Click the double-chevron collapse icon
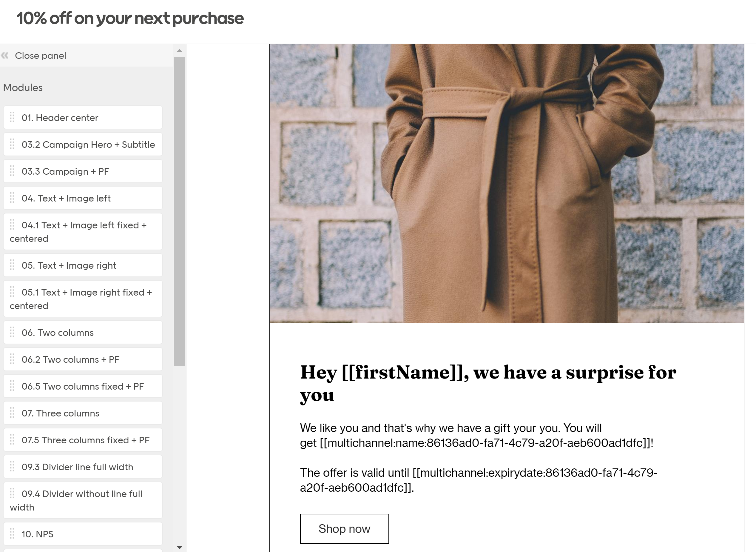 click(5, 56)
